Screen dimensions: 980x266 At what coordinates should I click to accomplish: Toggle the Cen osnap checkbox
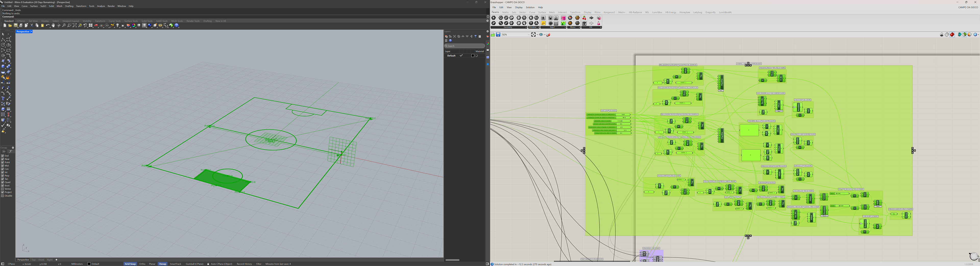click(x=3, y=169)
